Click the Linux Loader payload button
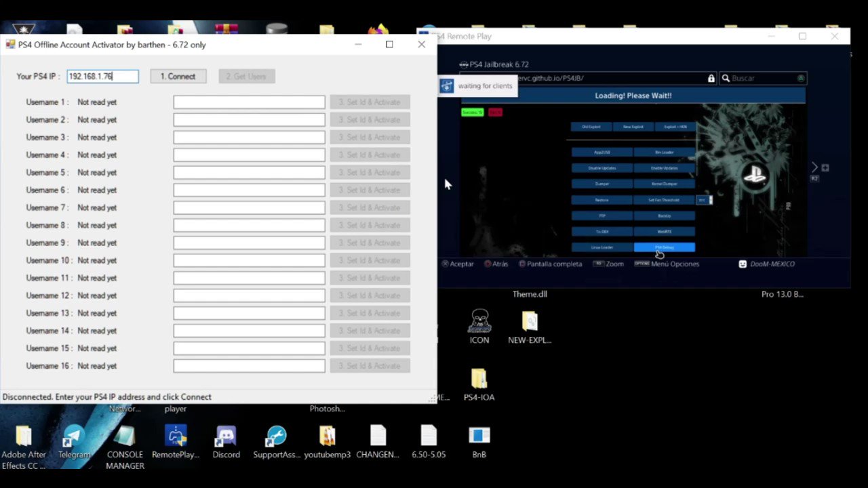Image resolution: width=868 pixels, height=488 pixels. (601, 247)
